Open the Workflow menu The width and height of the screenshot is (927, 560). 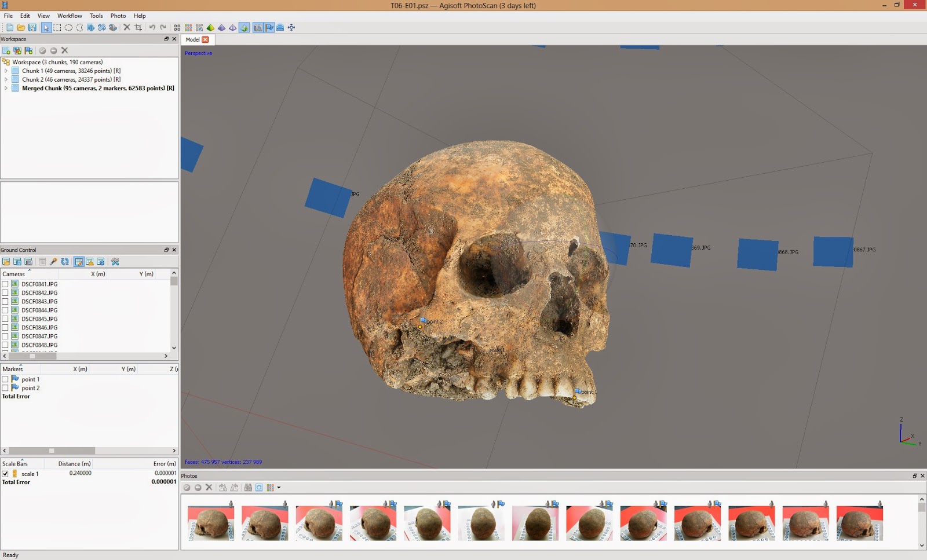pos(70,16)
